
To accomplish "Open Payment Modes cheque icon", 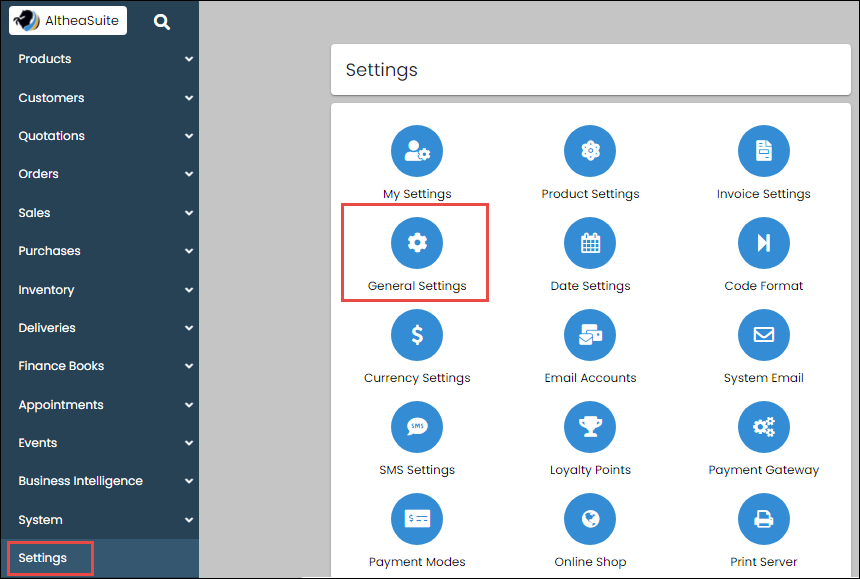I will [417, 519].
